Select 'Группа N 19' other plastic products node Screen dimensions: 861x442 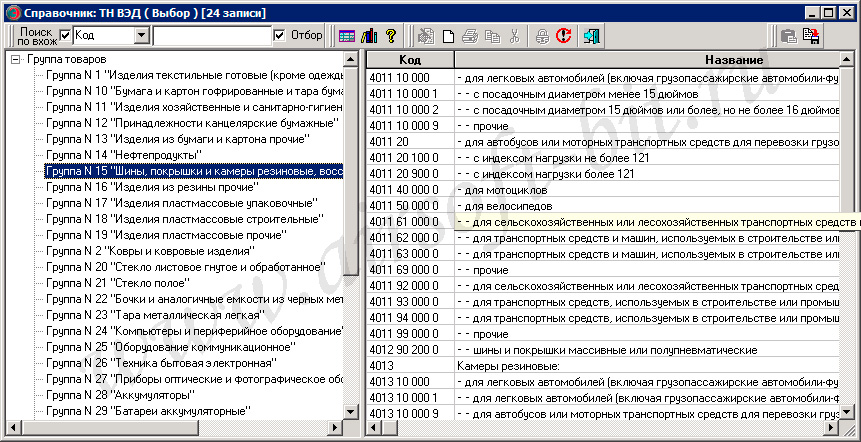click(167, 236)
